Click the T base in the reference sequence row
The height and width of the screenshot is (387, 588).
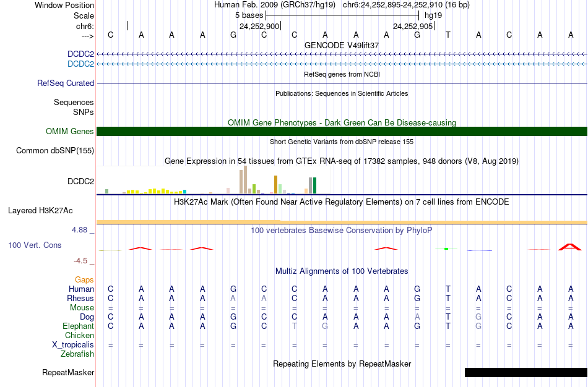click(447, 35)
